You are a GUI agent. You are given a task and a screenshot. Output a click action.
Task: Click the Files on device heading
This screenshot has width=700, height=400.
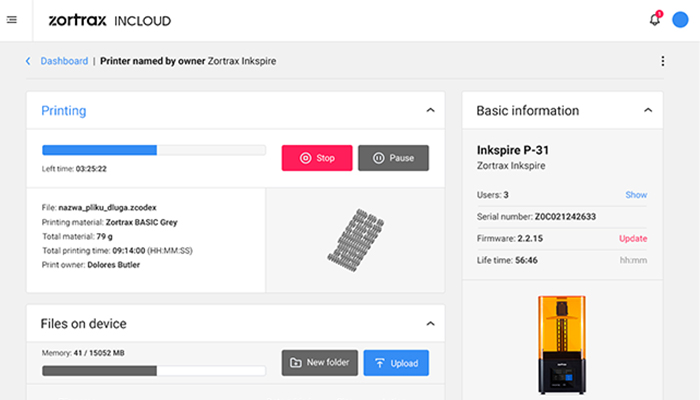83,324
